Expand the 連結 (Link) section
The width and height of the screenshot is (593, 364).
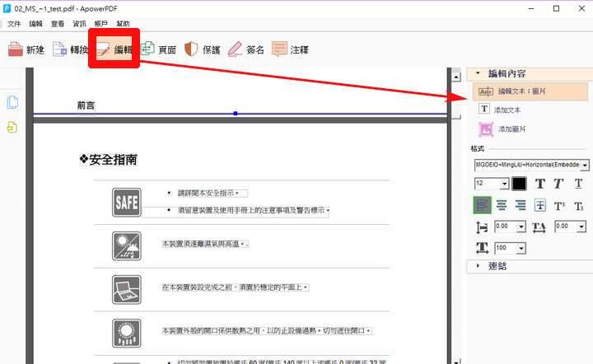tap(478, 266)
